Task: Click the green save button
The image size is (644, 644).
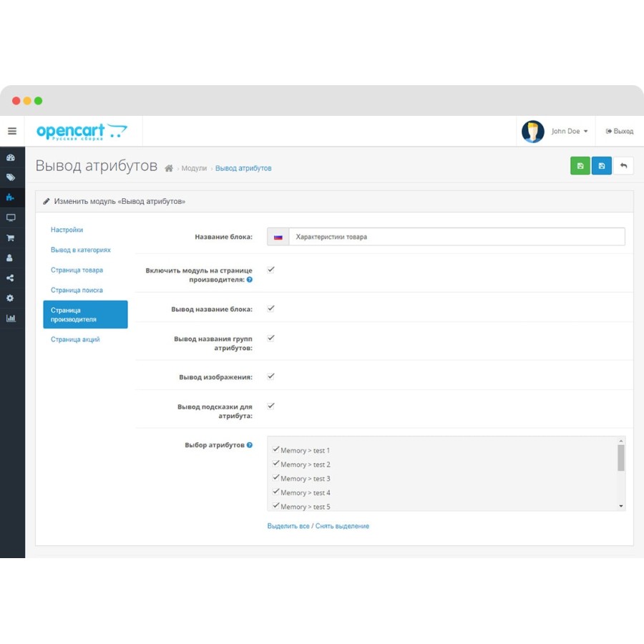Action: click(580, 166)
